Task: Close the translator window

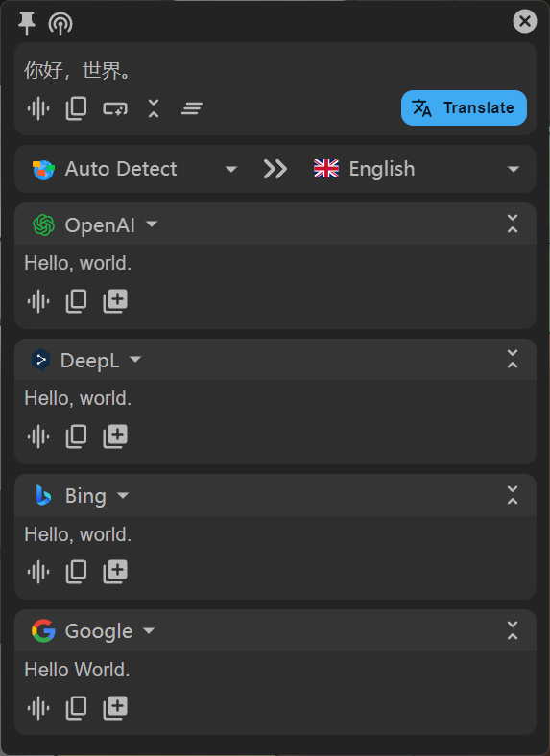Action: [524, 21]
